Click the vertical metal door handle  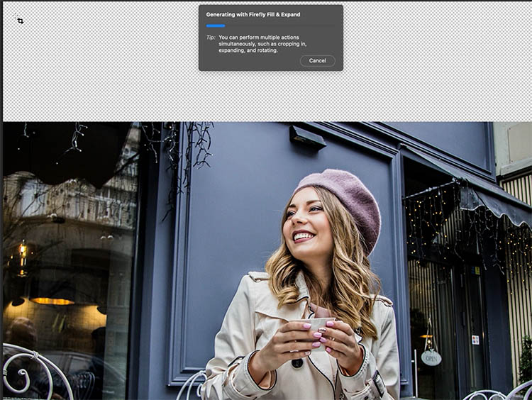415,372
